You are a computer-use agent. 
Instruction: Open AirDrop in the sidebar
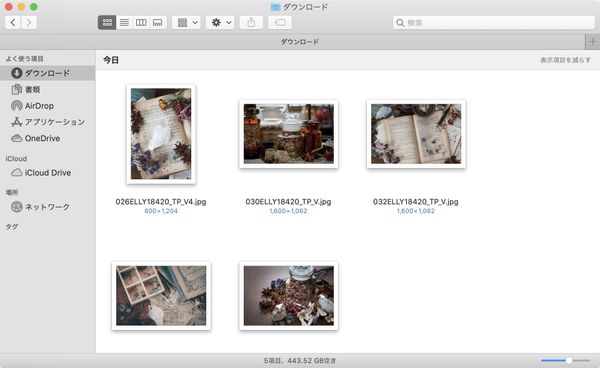point(47,106)
